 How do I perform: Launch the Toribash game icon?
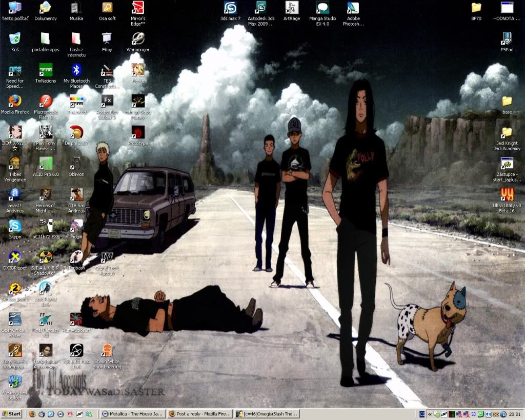(76, 261)
